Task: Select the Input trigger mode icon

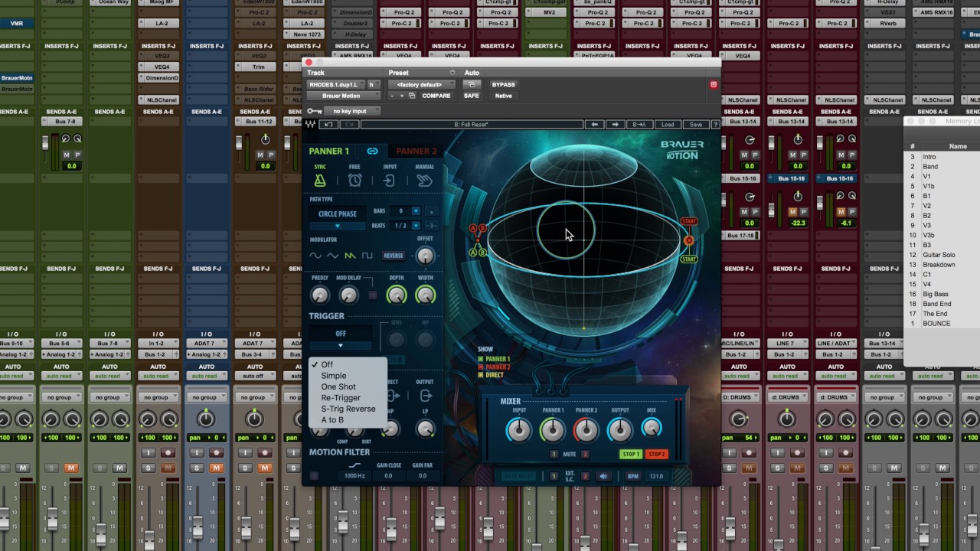Action: (x=390, y=181)
